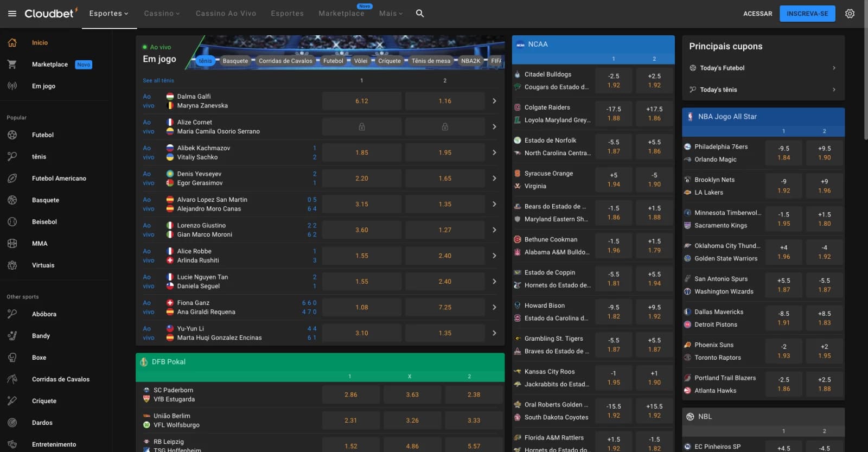Click Syracuse Orange +5 odds cell
The height and width of the screenshot is (452, 868).
614,180
